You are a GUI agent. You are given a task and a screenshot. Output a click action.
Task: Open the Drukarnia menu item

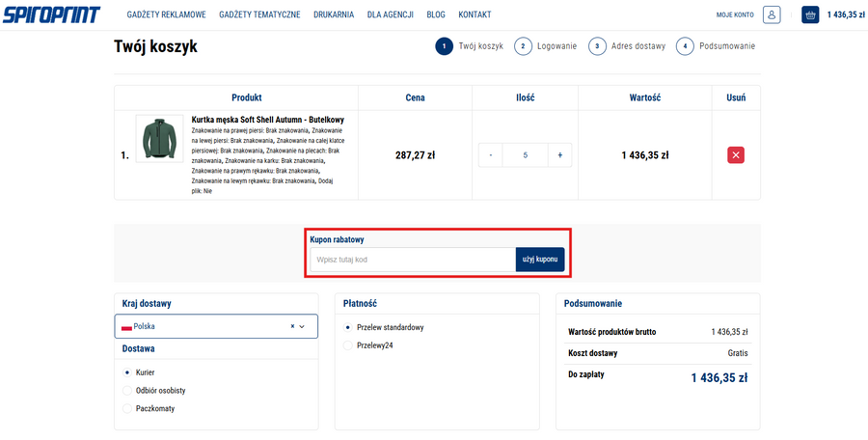click(333, 14)
